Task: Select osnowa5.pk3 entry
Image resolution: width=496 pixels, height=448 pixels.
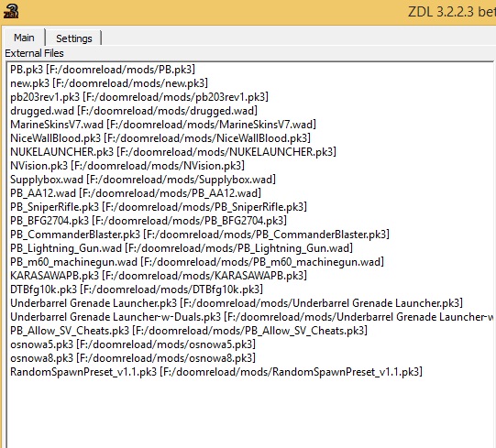Action: tap(133, 344)
